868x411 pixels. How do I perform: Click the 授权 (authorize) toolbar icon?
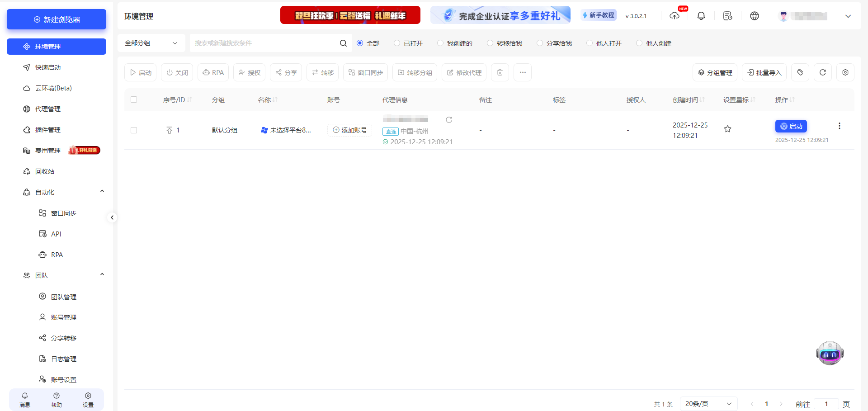point(249,72)
